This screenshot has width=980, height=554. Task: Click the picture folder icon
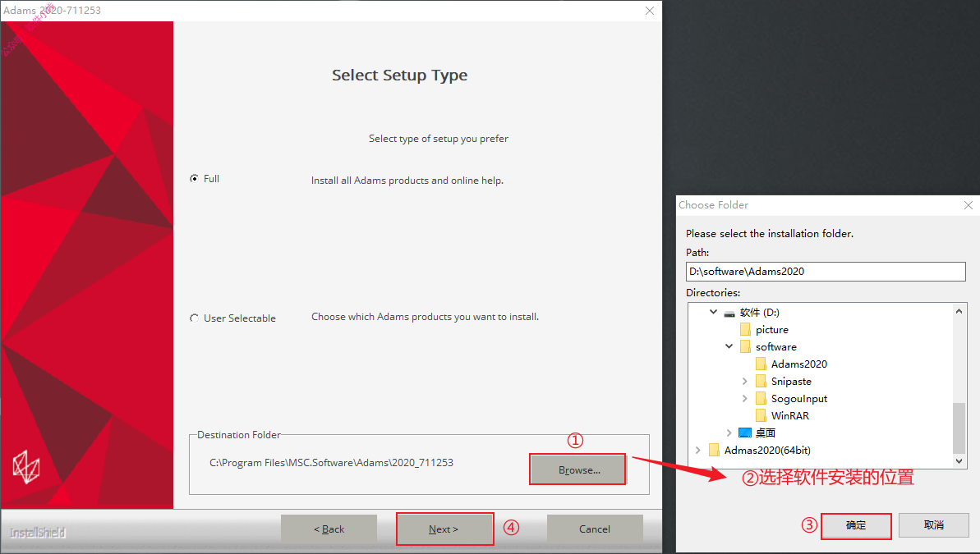pyautogui.click(x=745, y=330)
